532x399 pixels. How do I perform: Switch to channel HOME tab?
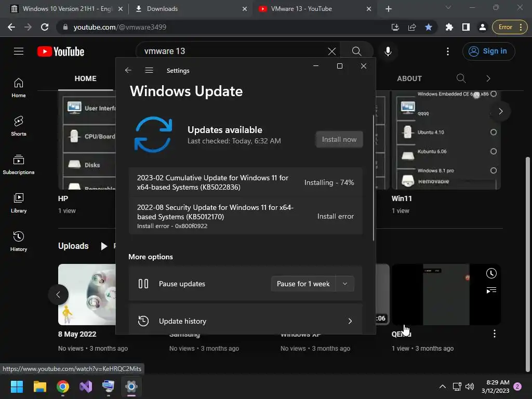click(x=86, y=78)
